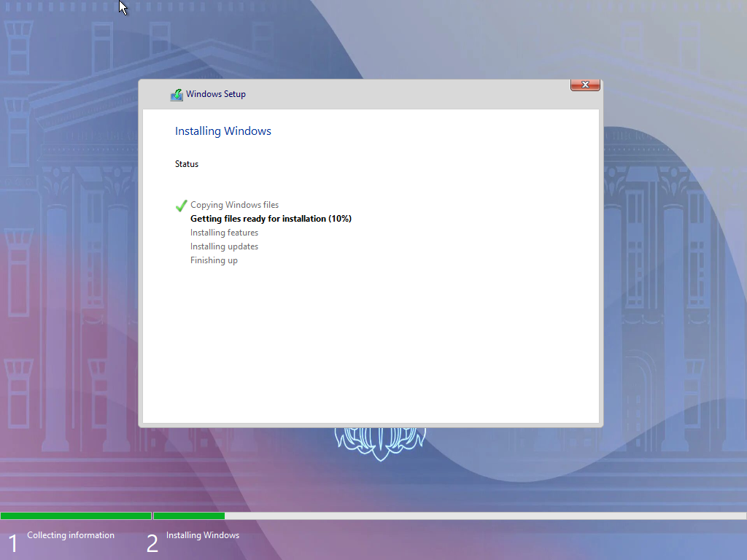Close the Windows Setup dialog
The height and width of the screenshot is (560, 747).
coord(585,85)
